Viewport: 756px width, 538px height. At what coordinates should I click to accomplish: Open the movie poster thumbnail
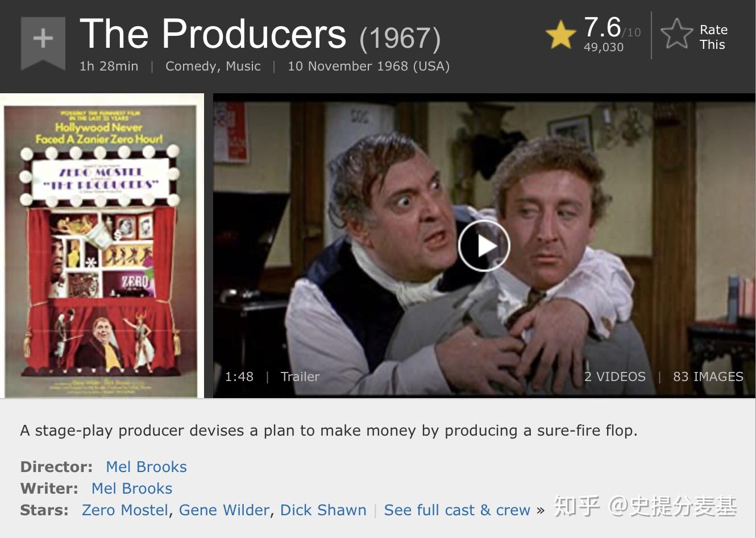tap(102, 246)
